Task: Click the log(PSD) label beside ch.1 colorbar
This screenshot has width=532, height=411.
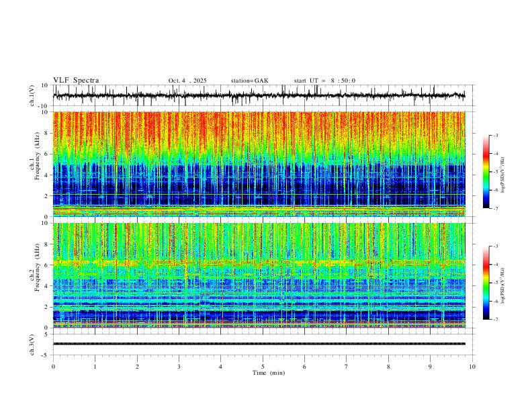Action: [503, 175]
